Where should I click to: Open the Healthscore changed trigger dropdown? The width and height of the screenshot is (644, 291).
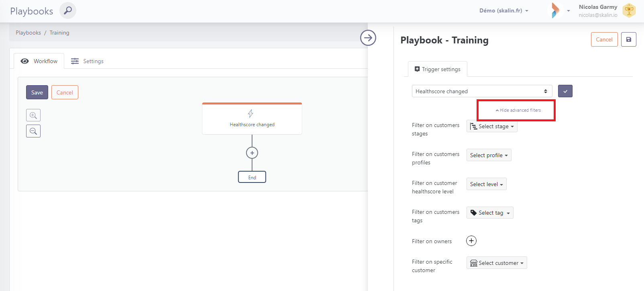(x=482, y=91)
